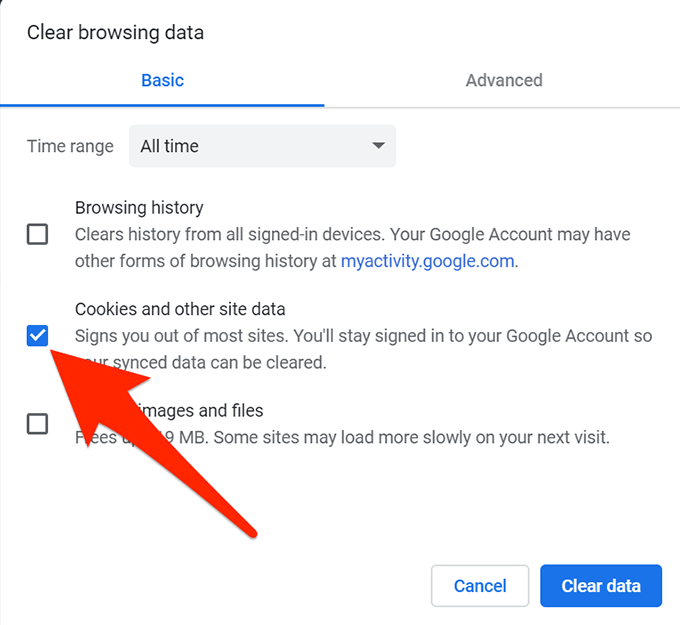The height and width of the screenshot is (625, 680).
Task: Switch to the Basic tab
Action: click(x=162, y=81)
